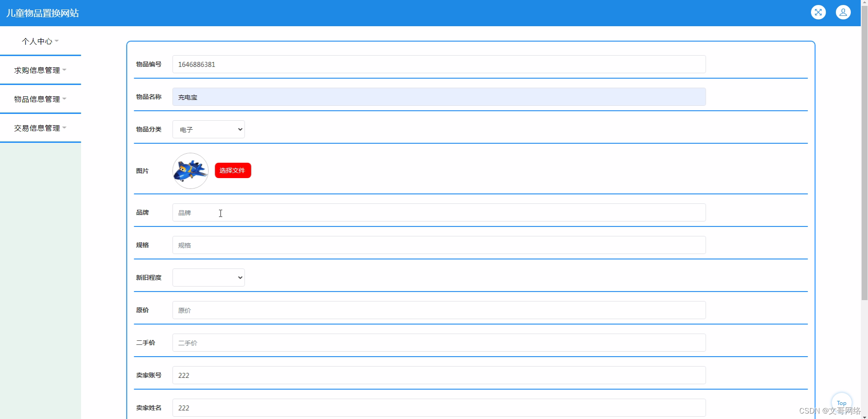
Task: Click the 儿童物品置换网站 site title
Action: coord(42,13)
